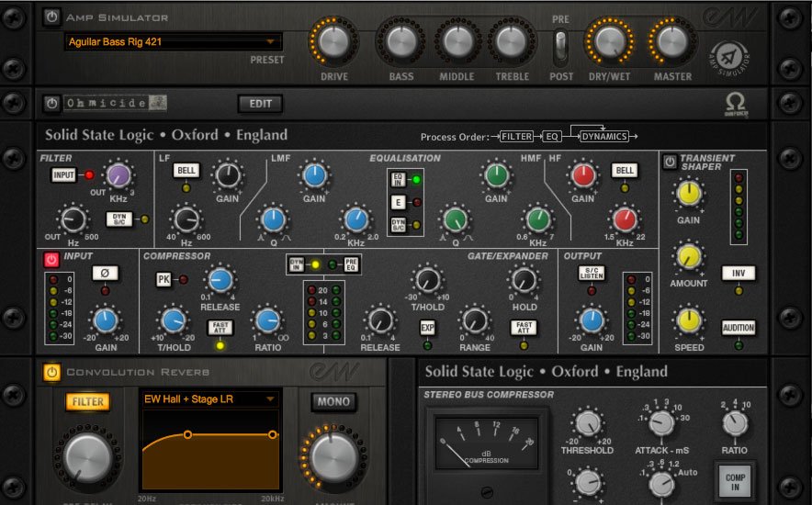Click the Amp Simulator DRIVE knob
This screenshot has width=812, height=505.
334,42
